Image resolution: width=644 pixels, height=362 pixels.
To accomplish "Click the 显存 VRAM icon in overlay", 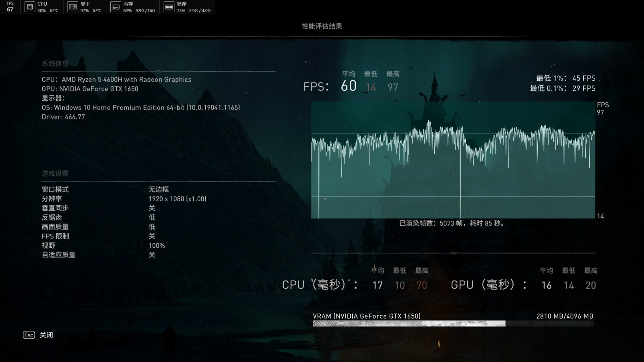I will [x=169, y=7].
